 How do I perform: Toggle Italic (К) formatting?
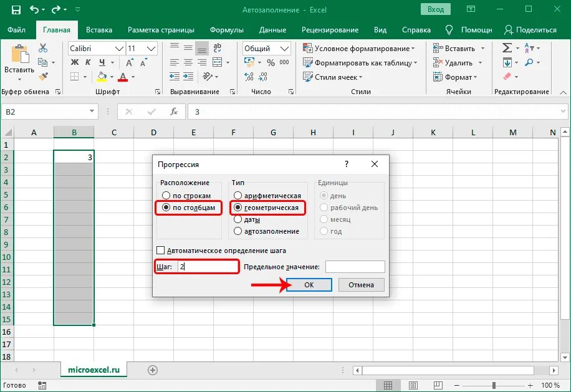click(x=88, y=62)
